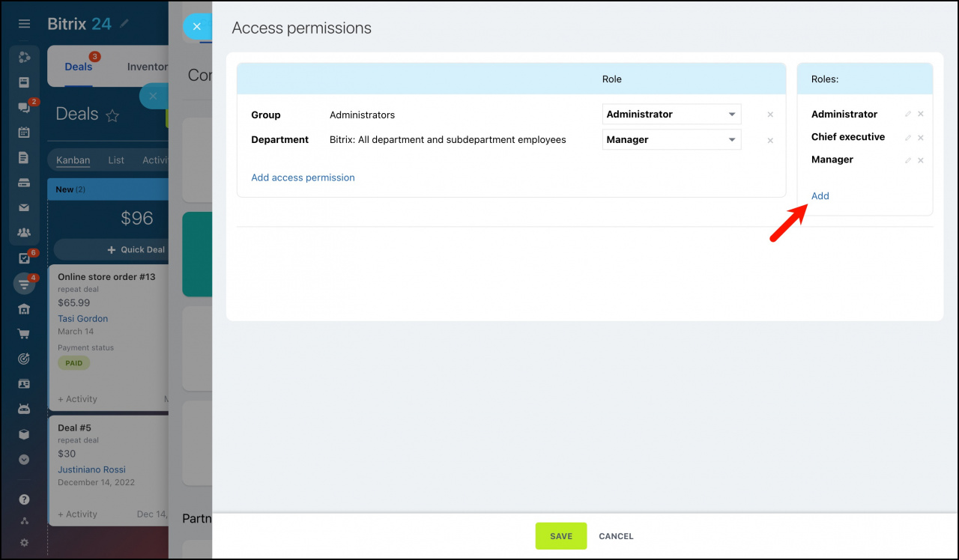Add activity to Online store order #13
The height and width of the screenshot is (560, 959).
coord(78,399)
